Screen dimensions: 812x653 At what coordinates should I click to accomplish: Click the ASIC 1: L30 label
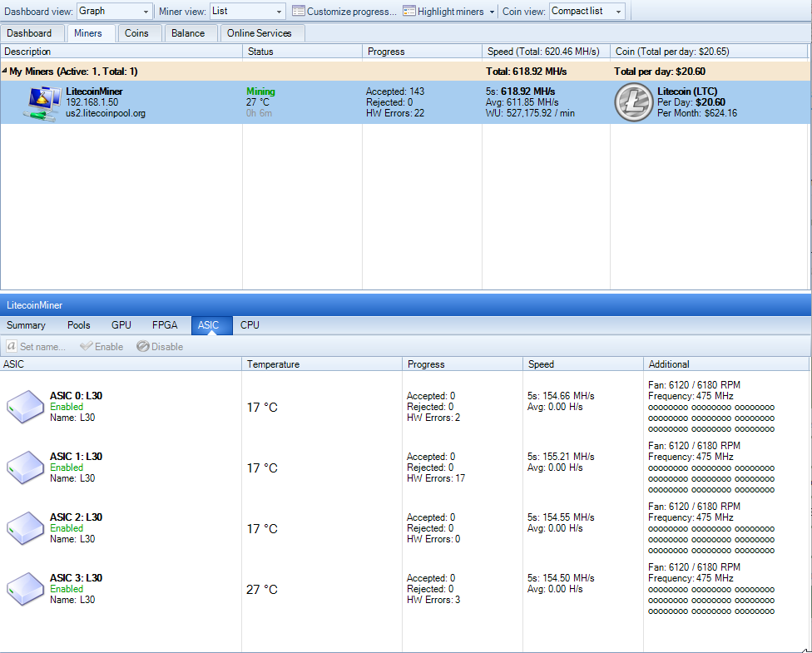pos(77,456)
